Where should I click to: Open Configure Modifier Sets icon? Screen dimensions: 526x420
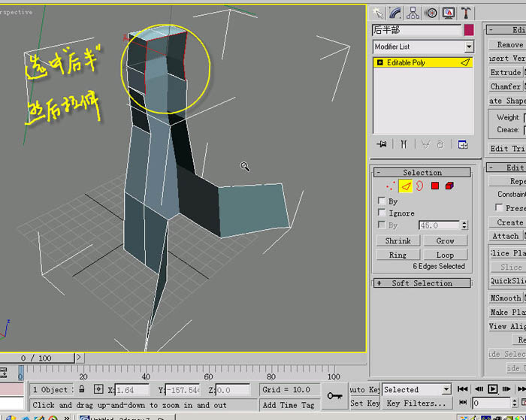coord(463,144)
